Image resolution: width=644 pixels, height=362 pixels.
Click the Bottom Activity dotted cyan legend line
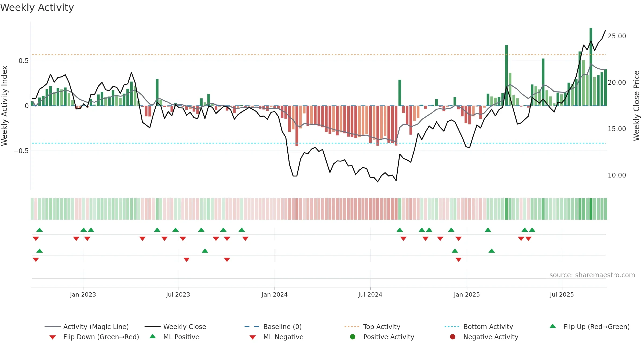[452, 327]
